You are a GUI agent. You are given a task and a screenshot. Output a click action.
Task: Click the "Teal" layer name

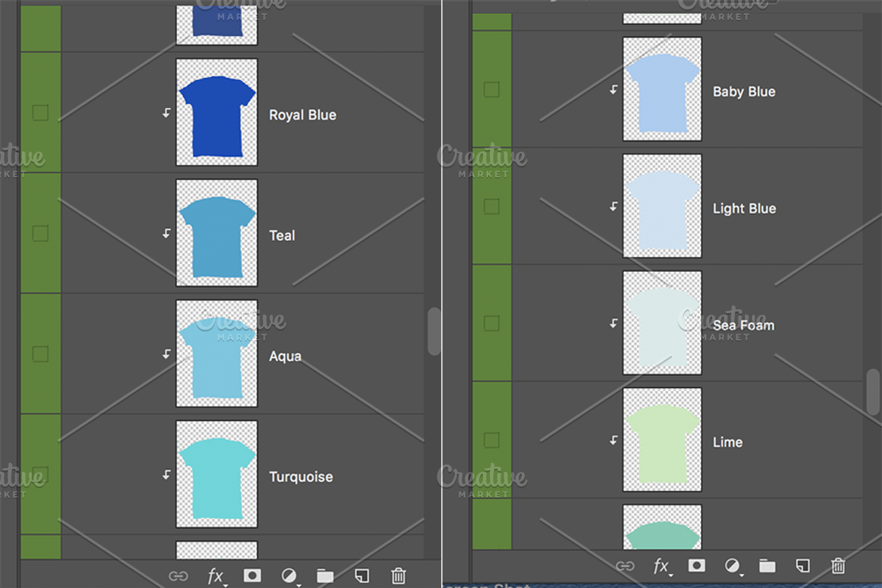(282, 235)
